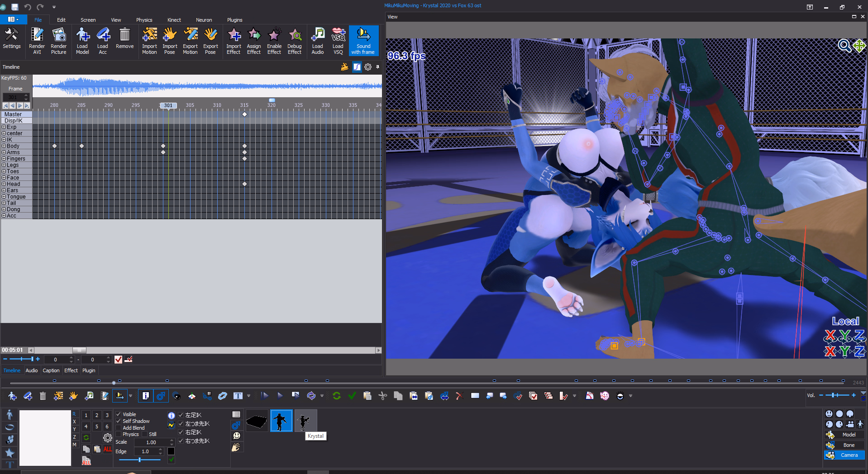Viewport: 868px width, 474px height.
Task: Click the Load VSQ icon
Action: [x=338, y=40]
